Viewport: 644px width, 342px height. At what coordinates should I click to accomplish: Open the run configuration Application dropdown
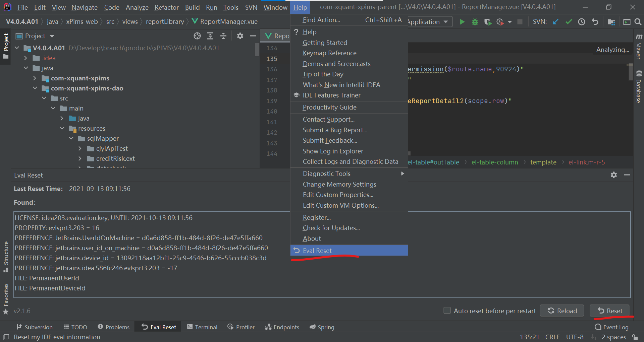430,22
